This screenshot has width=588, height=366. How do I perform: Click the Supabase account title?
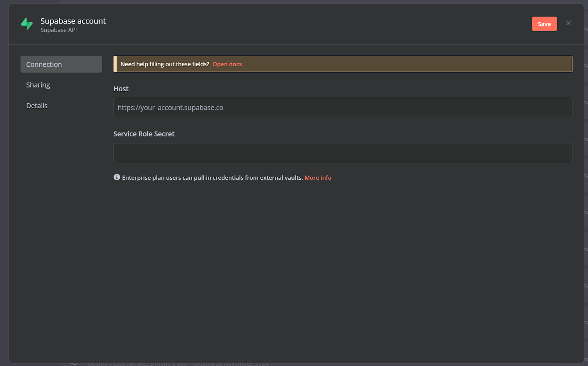click(73, 21)
